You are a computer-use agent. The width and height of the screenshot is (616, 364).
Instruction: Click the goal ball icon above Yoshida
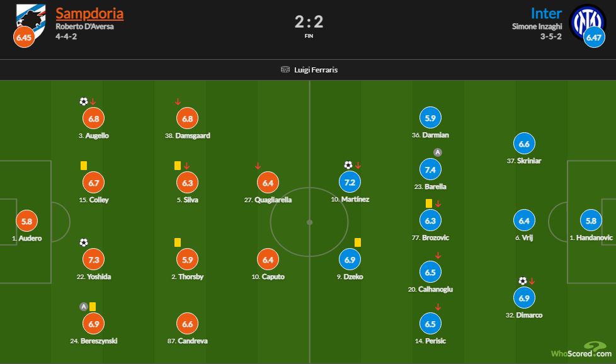click(x=84, y=242)
